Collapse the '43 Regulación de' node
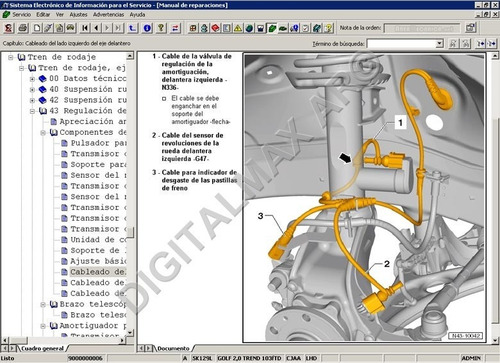This screenshot has width=500, height=363. (32, 111)
